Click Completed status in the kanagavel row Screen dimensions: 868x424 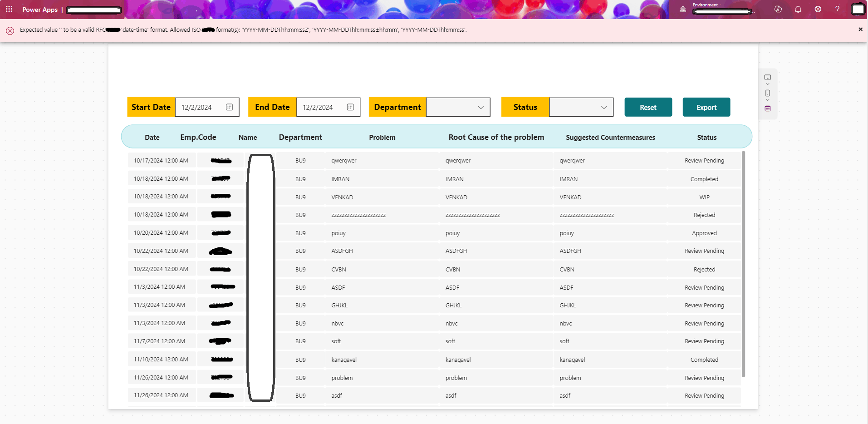coord(704,360)
